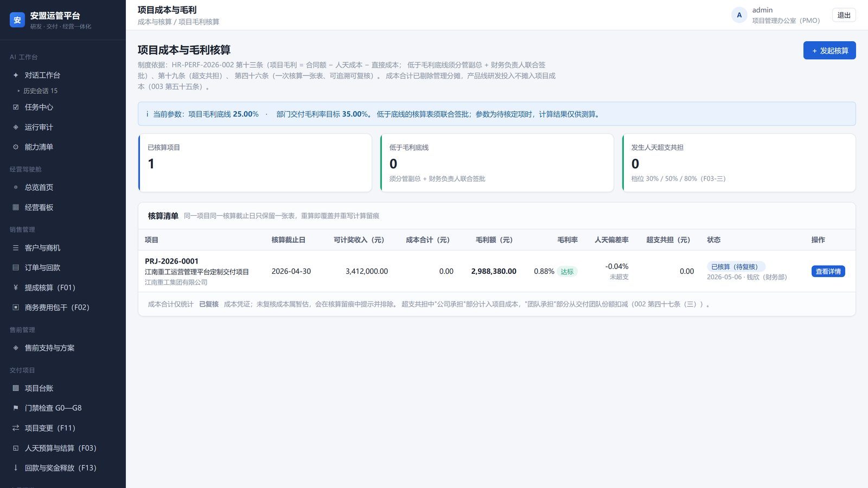Click the 超支共担（元）column header
868x488 pixels.
point(668,240)
